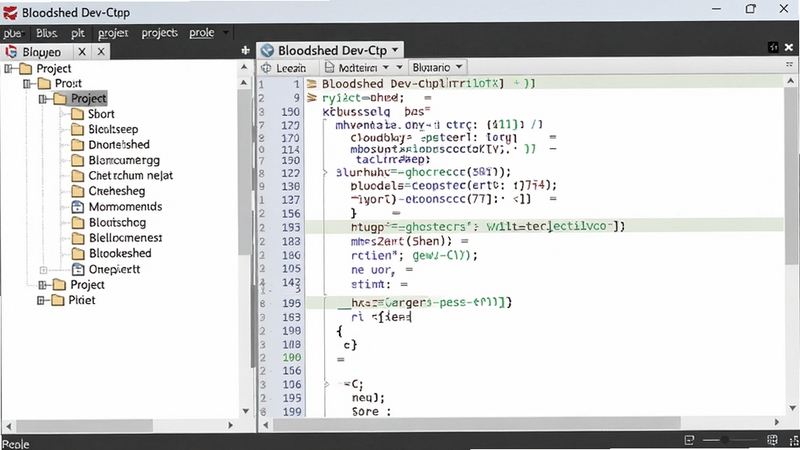Open the dropdown arrow next to Modteirer
800x450 pixels.
(x=386, y=67)
